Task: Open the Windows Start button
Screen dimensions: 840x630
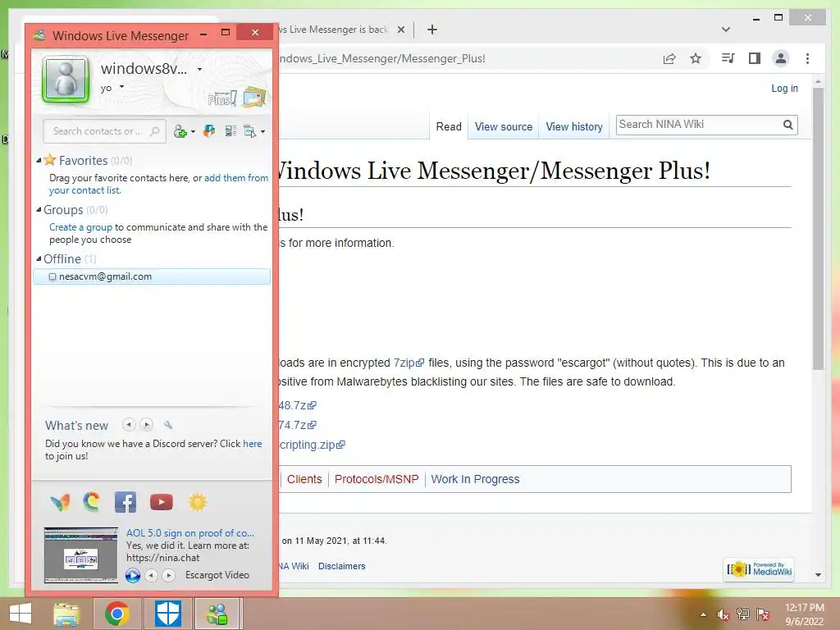Action: (x=21, y=614)
